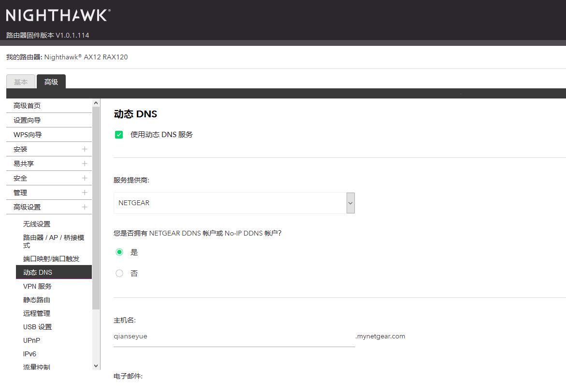Image resolution: width=566 pixels, height=392 pixels.
Task: Switch to the 基本 tab
Action: [x=21, y=82]
